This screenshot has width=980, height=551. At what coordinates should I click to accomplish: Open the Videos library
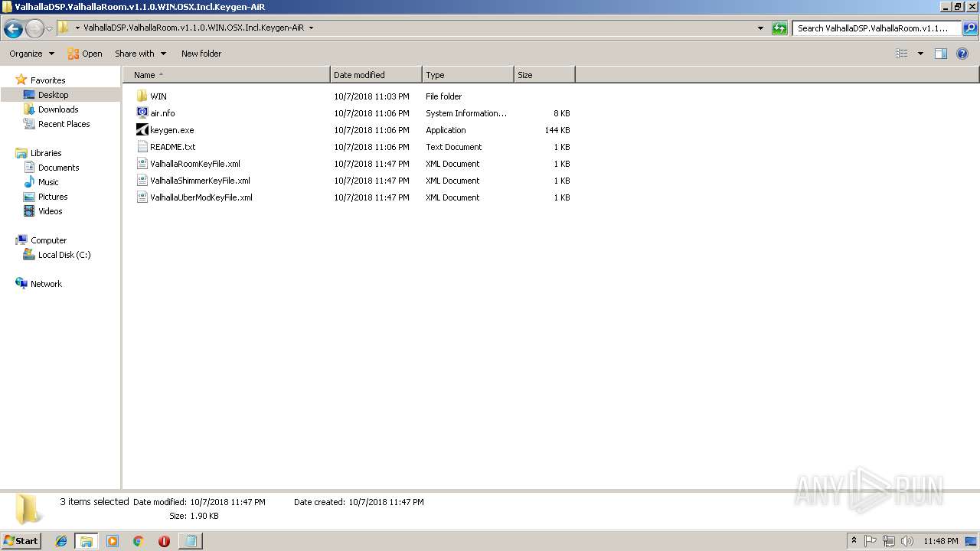(50, 211)
